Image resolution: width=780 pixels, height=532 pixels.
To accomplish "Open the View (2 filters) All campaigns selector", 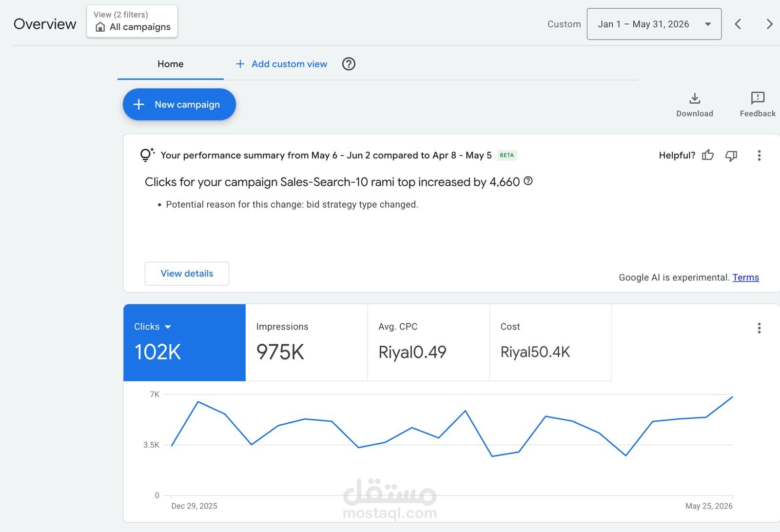I will (132, 21).
